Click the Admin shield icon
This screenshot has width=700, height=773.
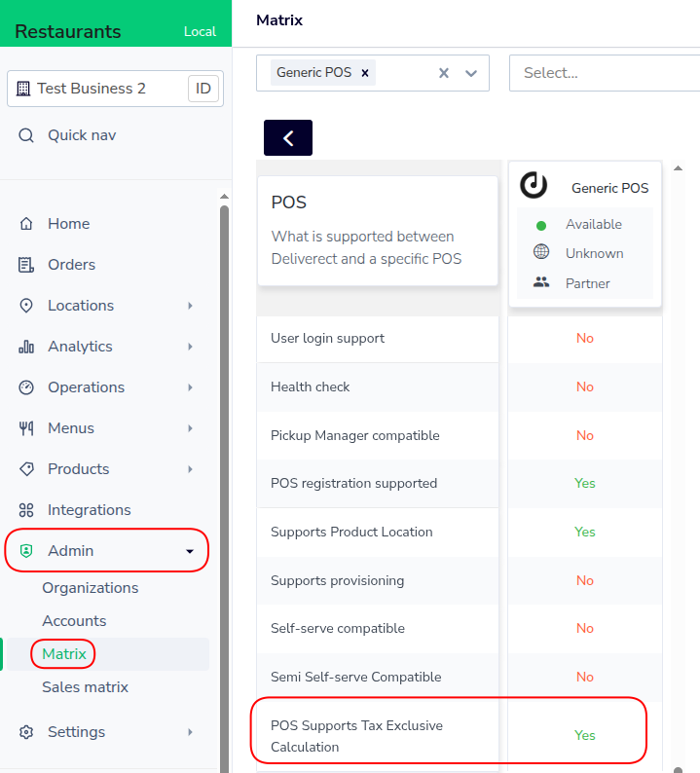tap(26, 551)
